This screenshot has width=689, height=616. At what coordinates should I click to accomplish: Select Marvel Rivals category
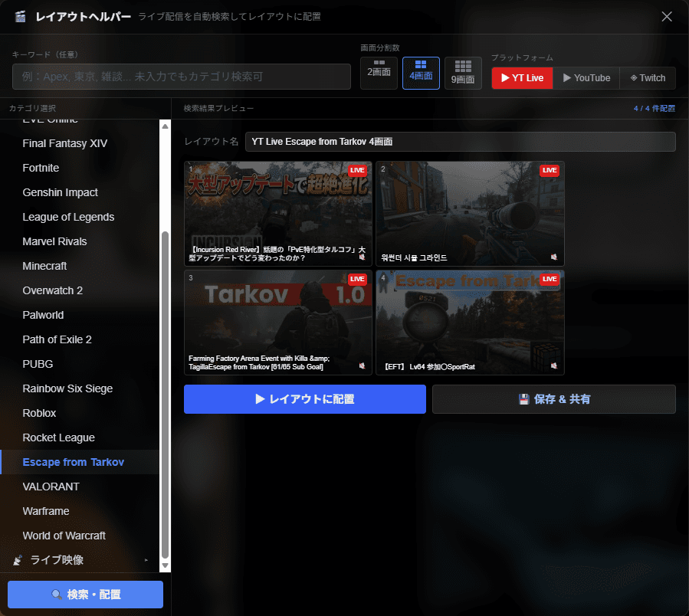point(80,241)
